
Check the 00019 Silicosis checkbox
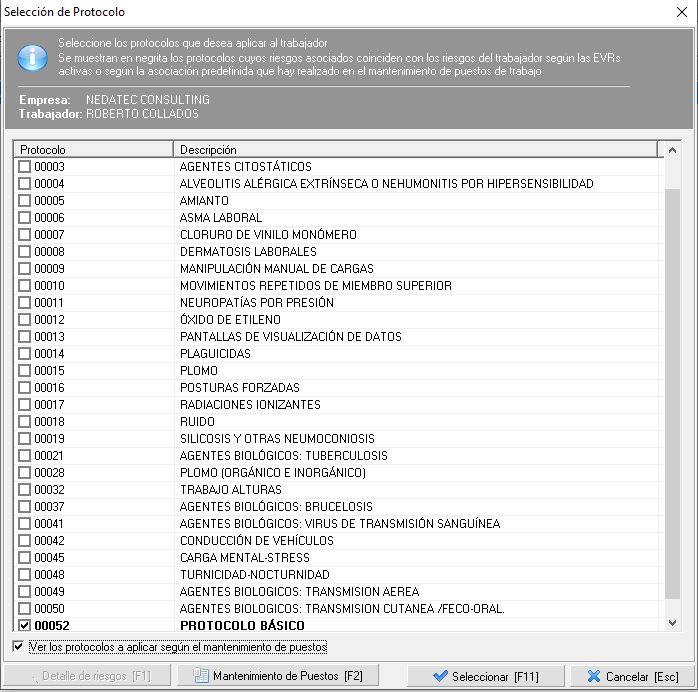click(24, 438)
